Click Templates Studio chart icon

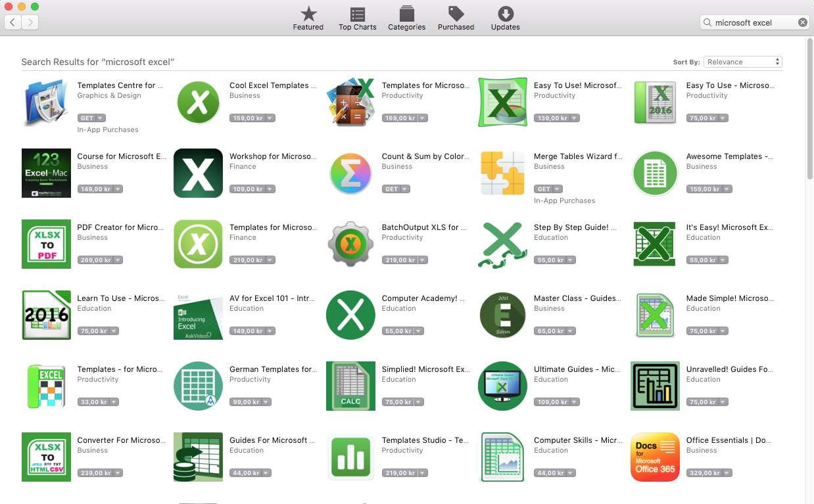(x=350, y=457)
